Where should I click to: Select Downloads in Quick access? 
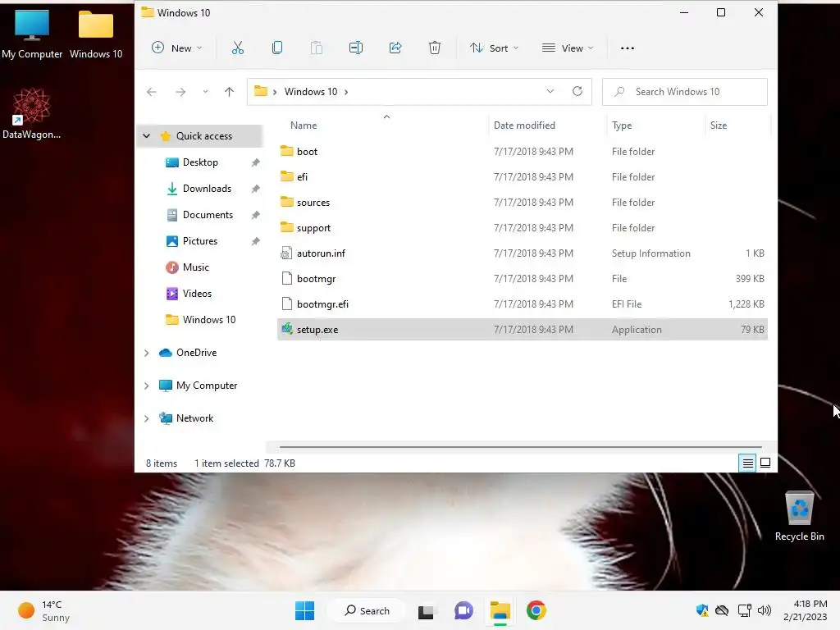207,189
